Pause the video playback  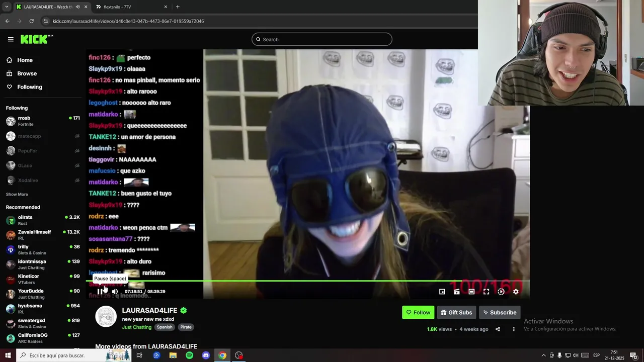pyautogui.click(x=100, y=291)
